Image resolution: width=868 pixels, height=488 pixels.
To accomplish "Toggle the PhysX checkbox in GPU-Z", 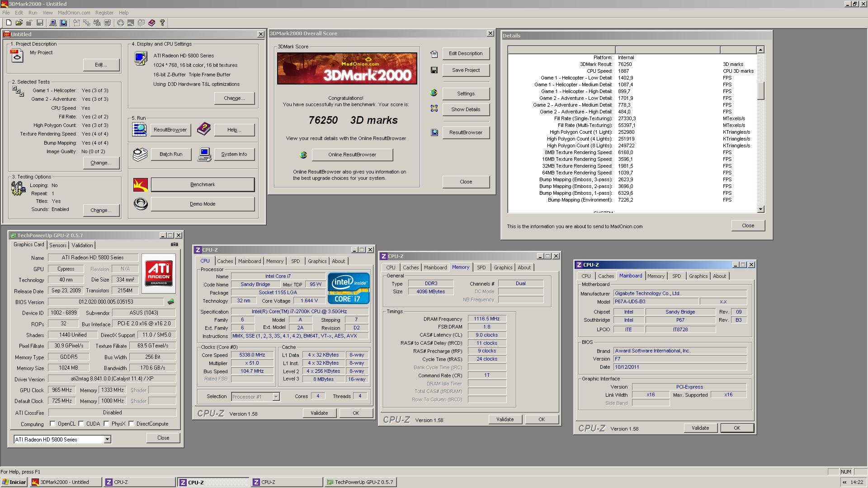I will [106, 424].
